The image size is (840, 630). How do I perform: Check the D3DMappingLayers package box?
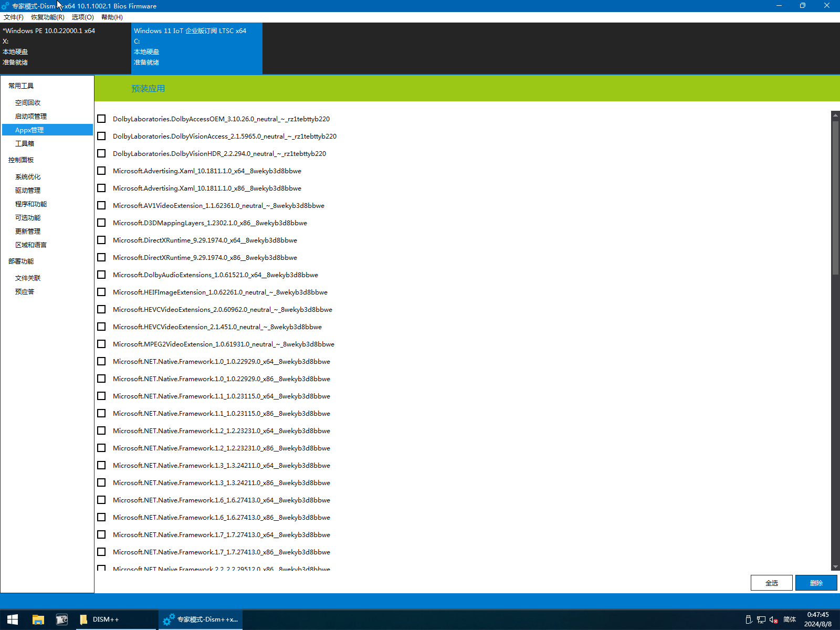click(x=101, y=223)
